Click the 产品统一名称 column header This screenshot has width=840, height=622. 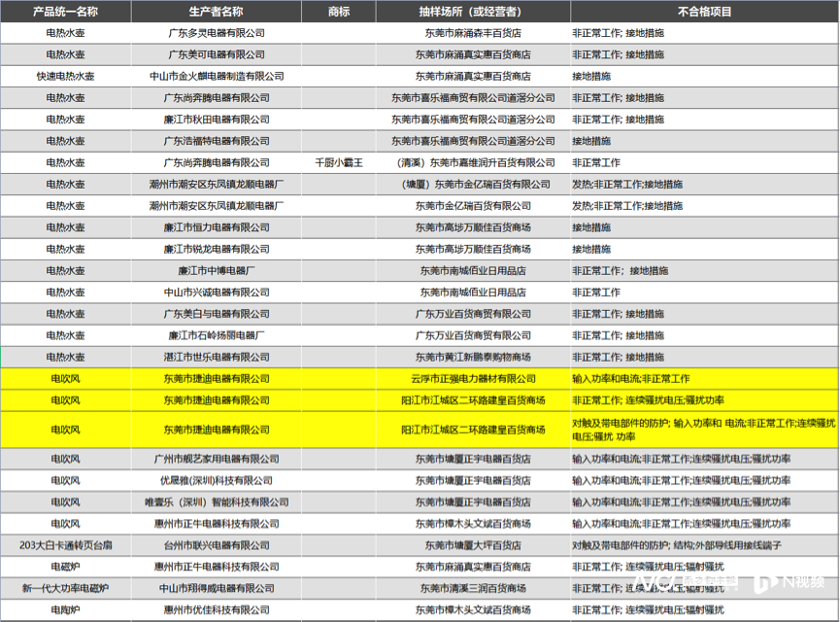point(65,12)
